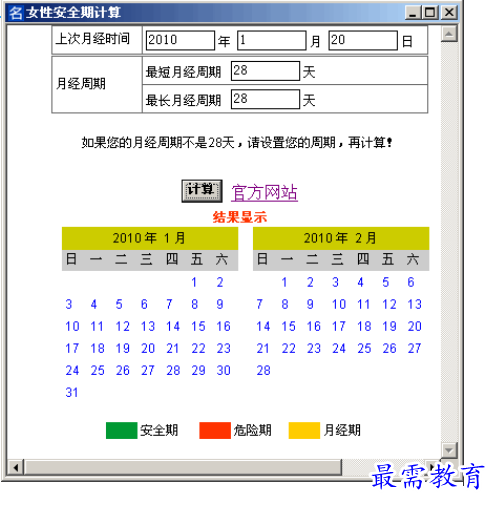Click the 2010年 1月 calendar header

(x=150, y=238)
